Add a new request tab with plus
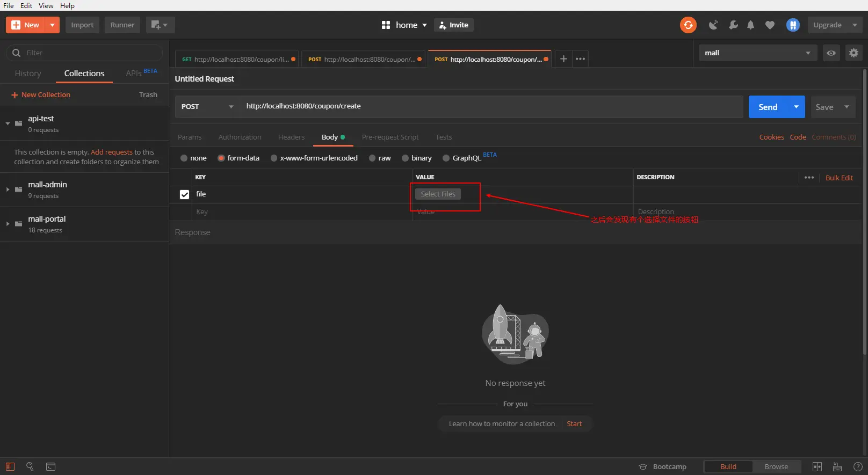Image resolution: width=868 pixels, height=475 pixels. (563, 59)
